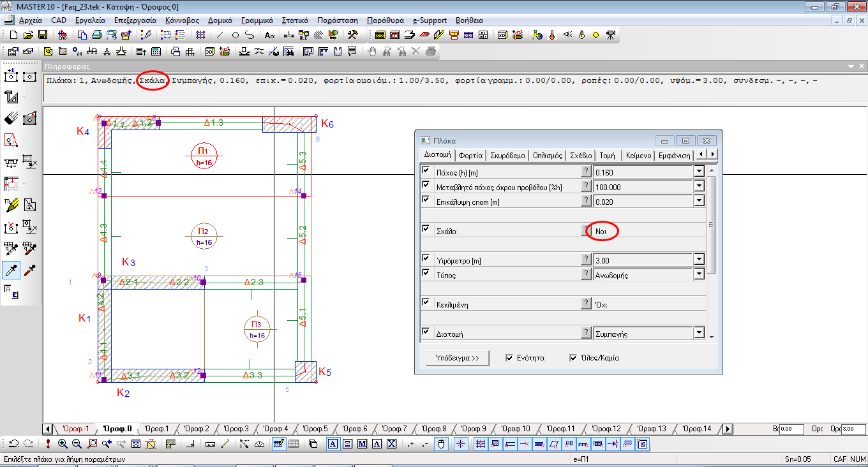Click the Υπόδειγμα >> button

coord(457,358)
